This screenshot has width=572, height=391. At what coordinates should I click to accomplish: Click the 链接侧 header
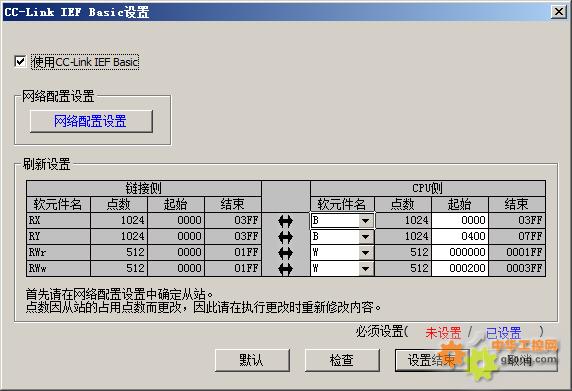(144, 189)
